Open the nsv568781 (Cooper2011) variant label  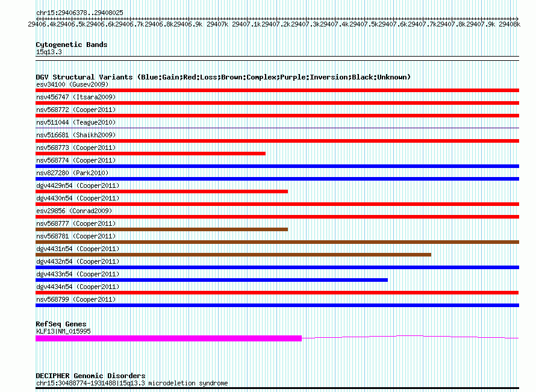[x=76, y=236]
